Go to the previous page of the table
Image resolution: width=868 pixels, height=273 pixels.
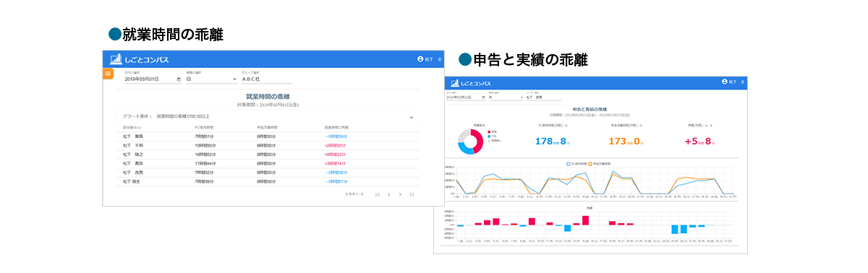coord(388,194)
